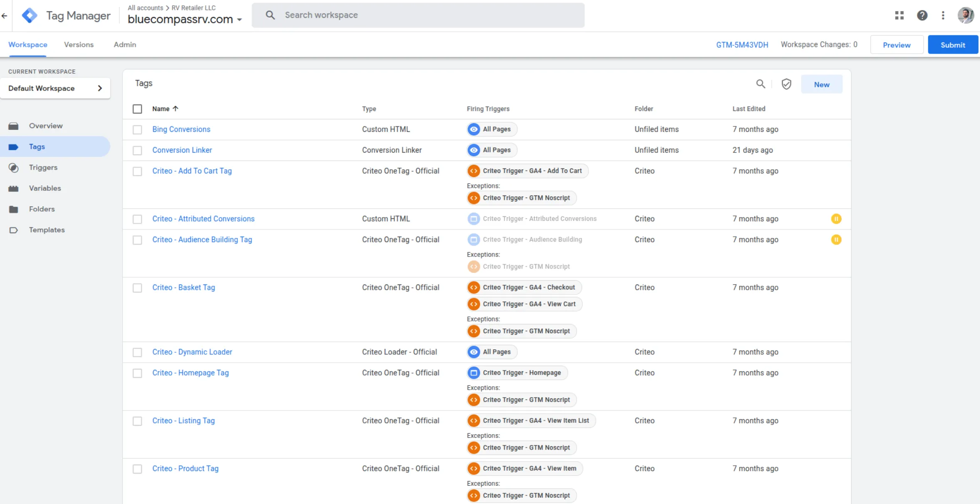This screenshot has width=980, height=504.
Task: Open the Help icon
Action: pos(922,15)
